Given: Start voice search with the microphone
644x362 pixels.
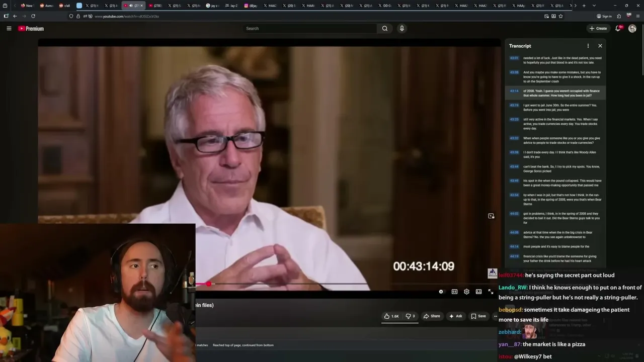Looking at the screenshot, I should tap(401, 29).
